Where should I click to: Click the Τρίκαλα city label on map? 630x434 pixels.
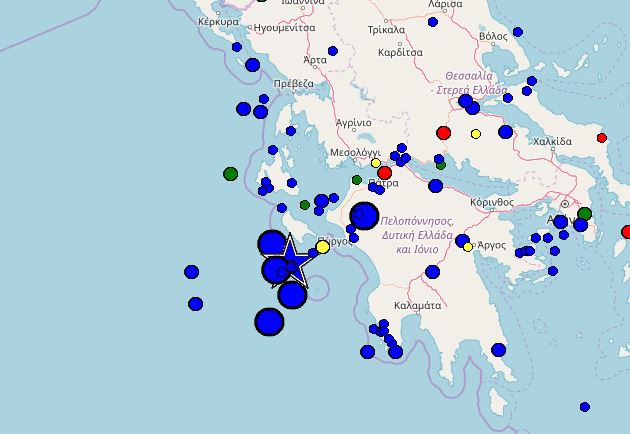point(386,30)
